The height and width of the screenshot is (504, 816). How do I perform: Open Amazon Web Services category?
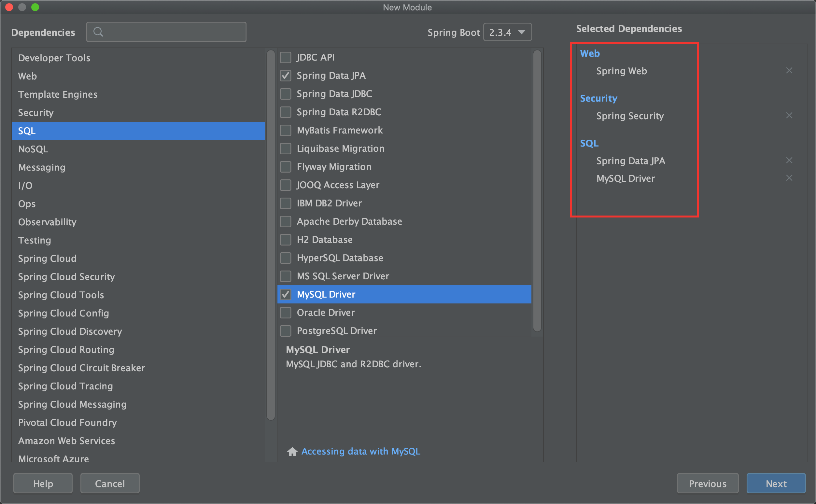pos(138,441)
